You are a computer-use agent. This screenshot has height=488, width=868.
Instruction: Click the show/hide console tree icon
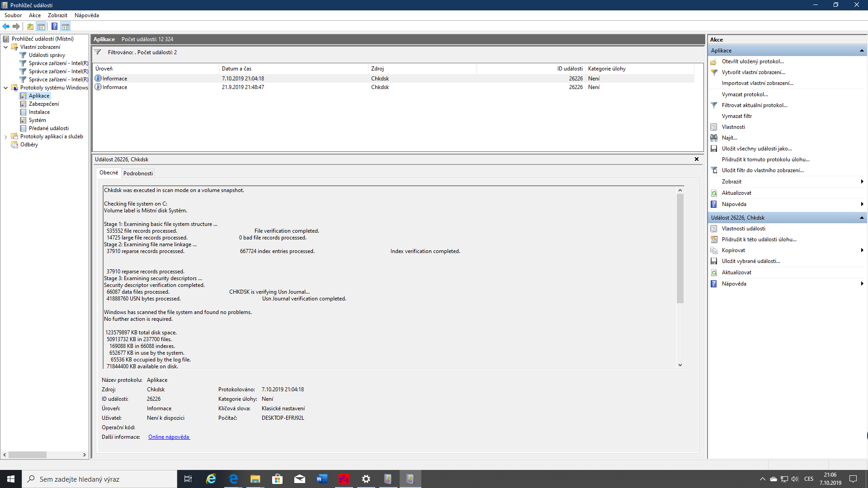[41, 26]
